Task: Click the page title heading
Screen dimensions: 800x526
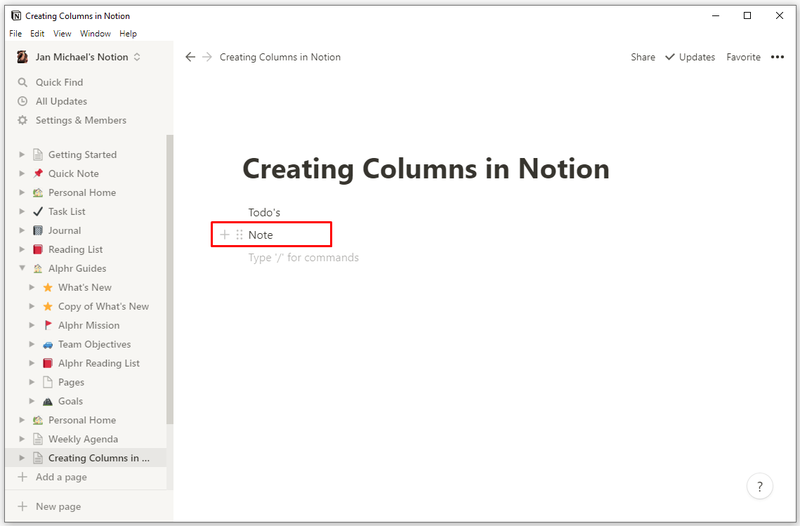Action: (426, 168)
